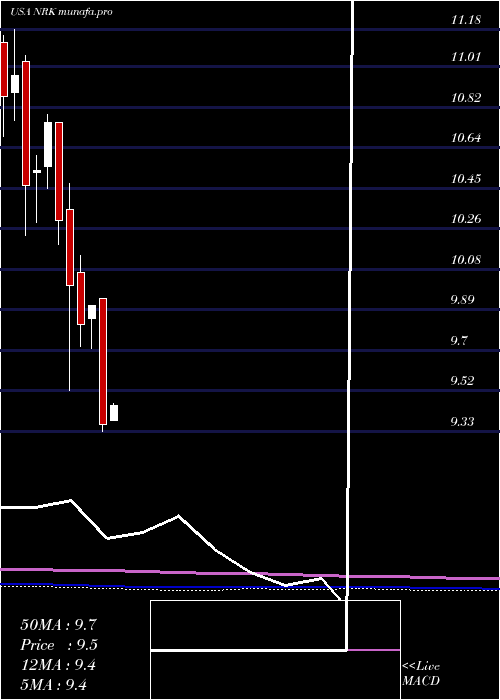Click the 11.01 price axis label
The image size is (500, 700).
pos(466,57)
